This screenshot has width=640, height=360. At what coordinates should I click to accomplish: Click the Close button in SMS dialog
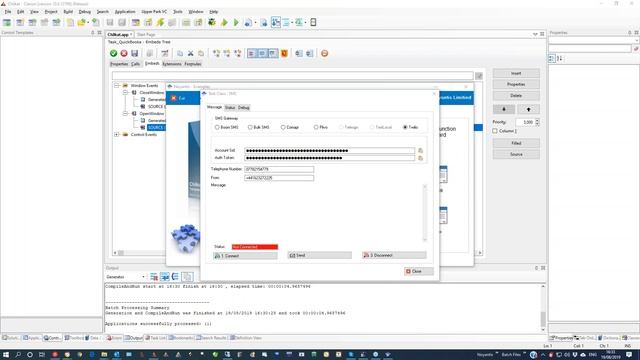point(418,271)
